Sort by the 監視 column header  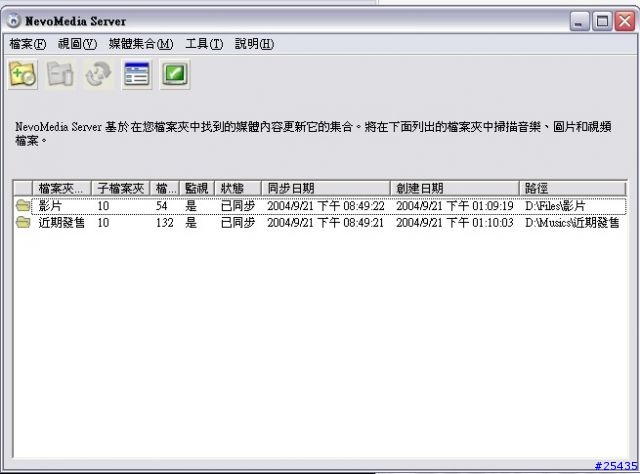point(197,188)
